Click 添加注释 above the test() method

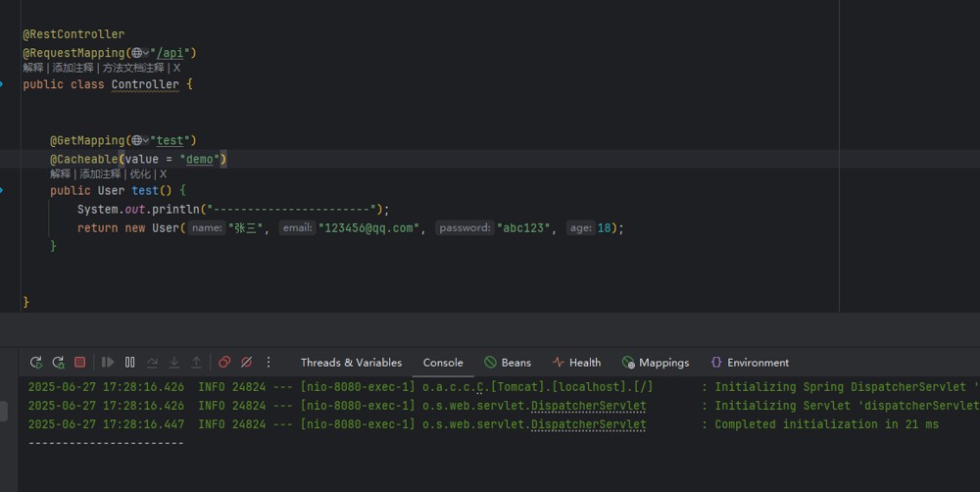pos(100,173)
